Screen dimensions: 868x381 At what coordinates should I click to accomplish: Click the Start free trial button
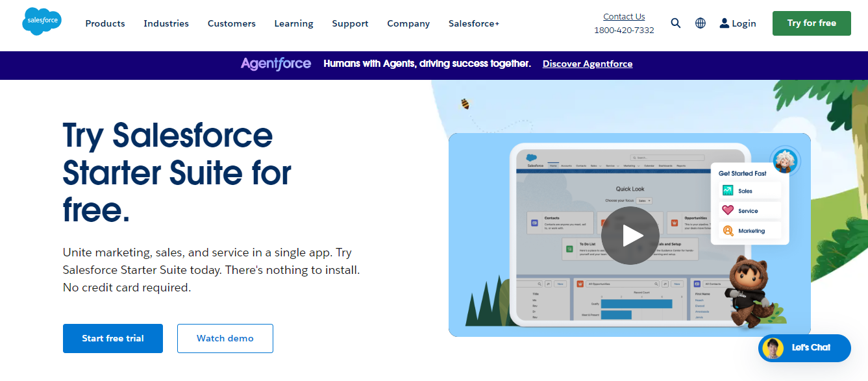(x=112, y=338)
